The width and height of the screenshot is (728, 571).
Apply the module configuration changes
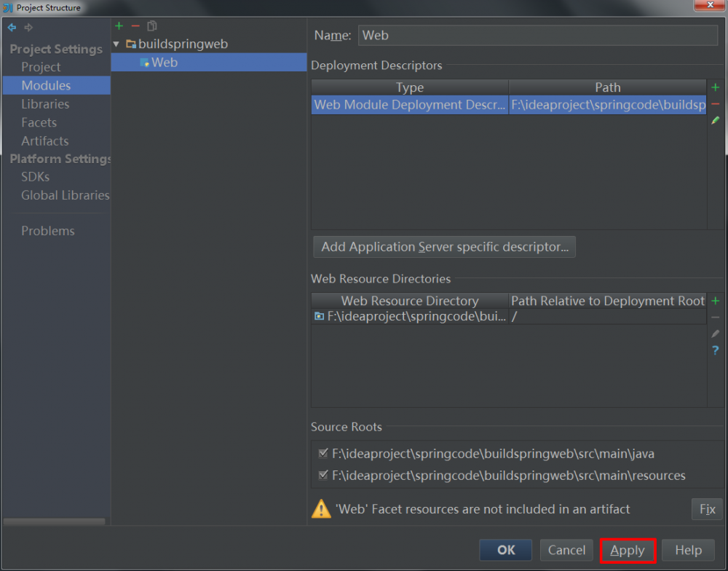coord(627,550)
